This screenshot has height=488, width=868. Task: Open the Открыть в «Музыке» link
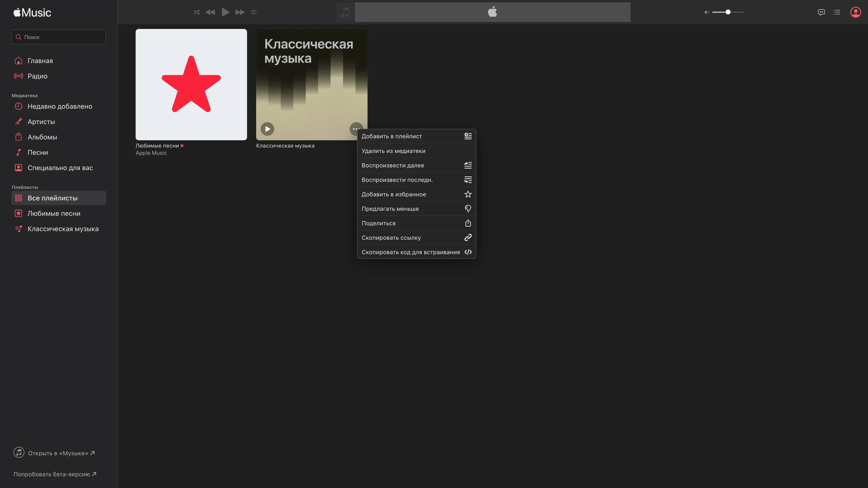coord(58,453)
